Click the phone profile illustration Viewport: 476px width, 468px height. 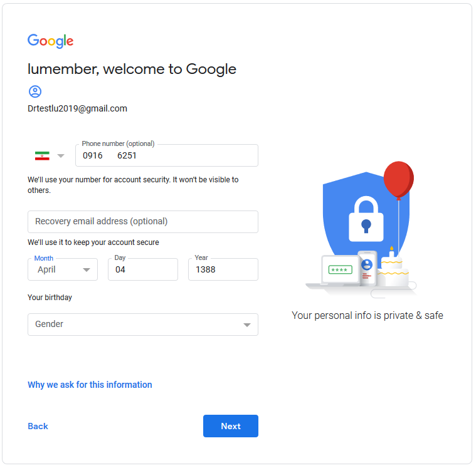point(367,268)
